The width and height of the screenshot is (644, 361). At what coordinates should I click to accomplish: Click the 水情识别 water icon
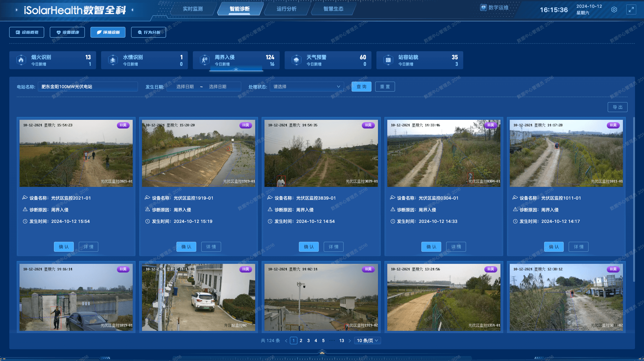[113, 60]
